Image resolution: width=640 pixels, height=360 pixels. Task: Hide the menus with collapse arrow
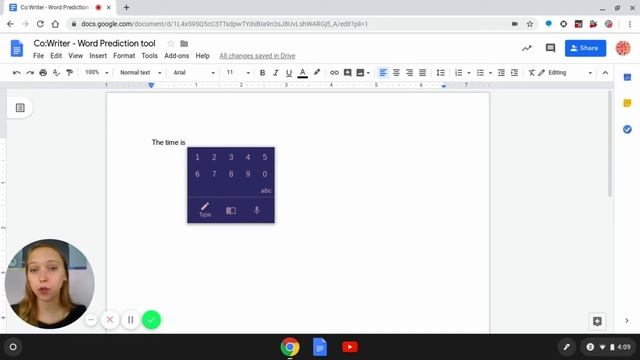coord(605,73)
